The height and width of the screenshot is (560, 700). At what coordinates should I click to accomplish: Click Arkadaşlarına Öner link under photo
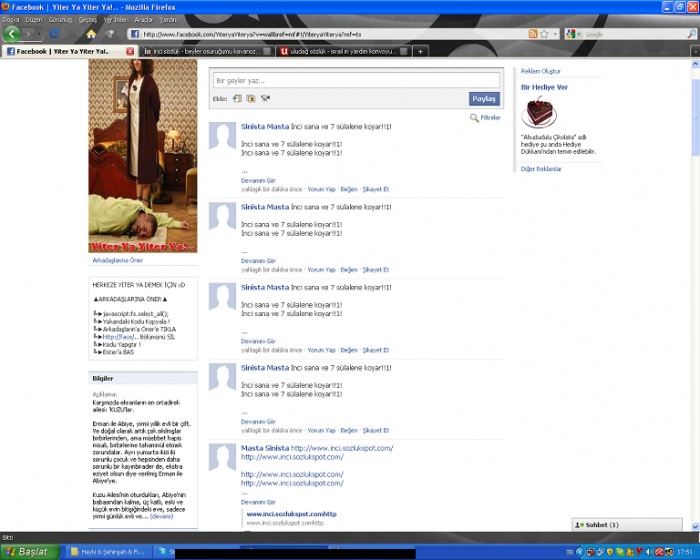[x=117, y=259]
